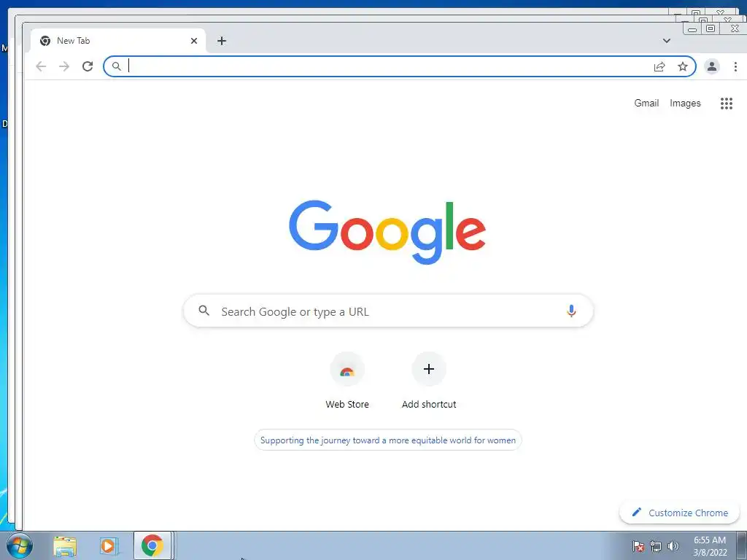Open the Web Store shortcut

[x=347, y=381]
